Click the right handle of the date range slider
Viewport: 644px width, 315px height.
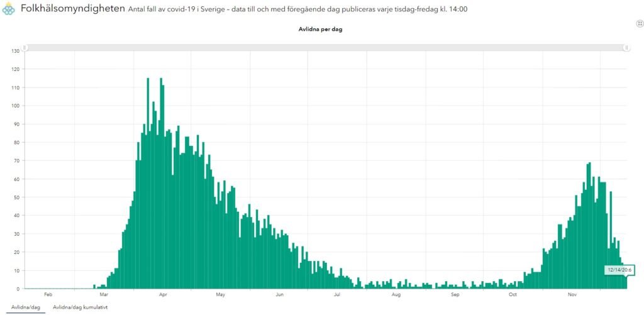pos(626,48)
